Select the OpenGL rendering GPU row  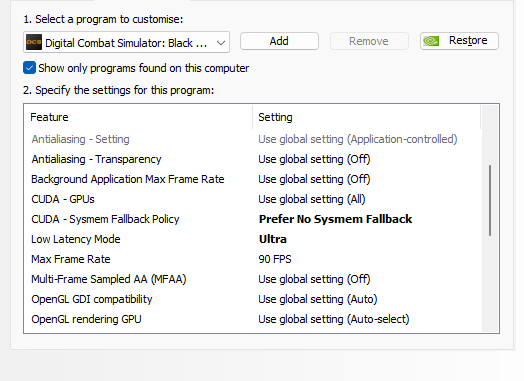[x=253, y=319]
